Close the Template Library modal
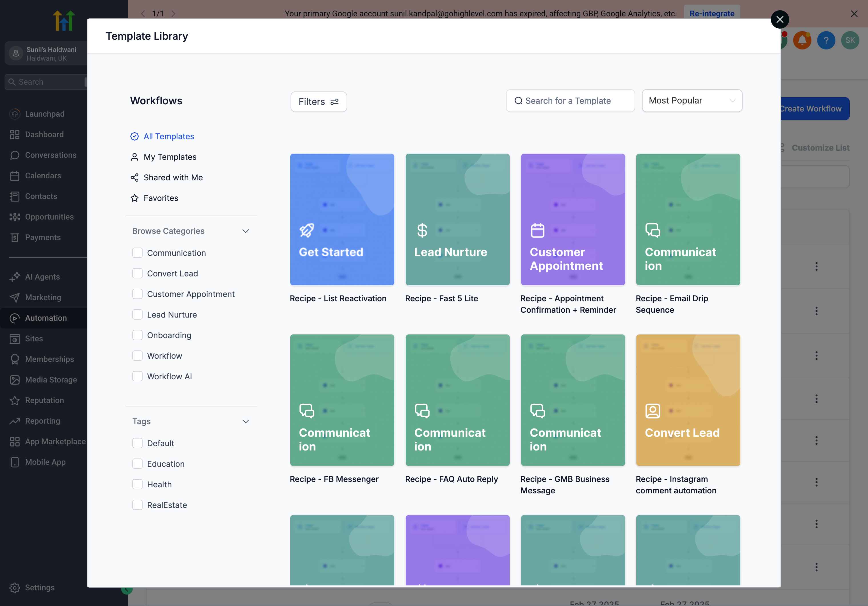868x606 pixels. coord(779,20)
